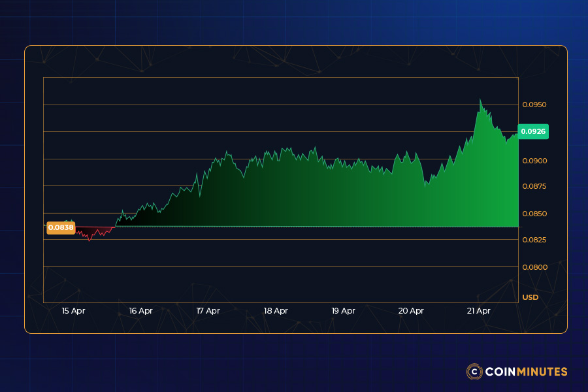Click the USD currency label
The image size is (588, 392).
(x=530, y=297)
